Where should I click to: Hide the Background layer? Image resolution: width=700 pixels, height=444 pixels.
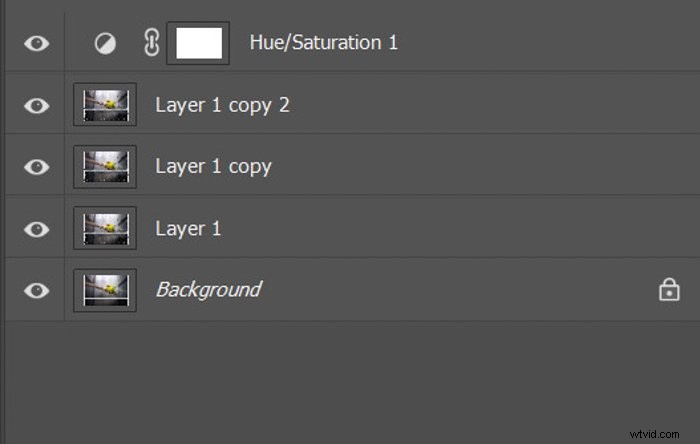pos(36,290)
